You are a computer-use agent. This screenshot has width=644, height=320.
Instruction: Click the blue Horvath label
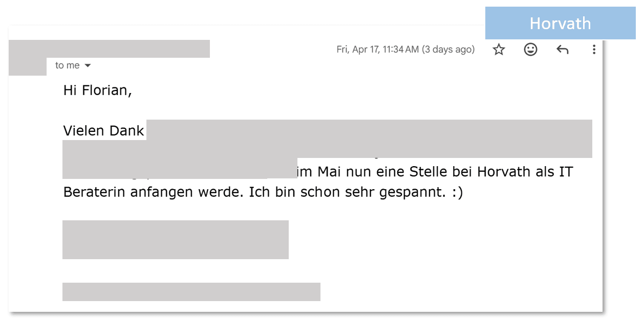click(560, 24)
